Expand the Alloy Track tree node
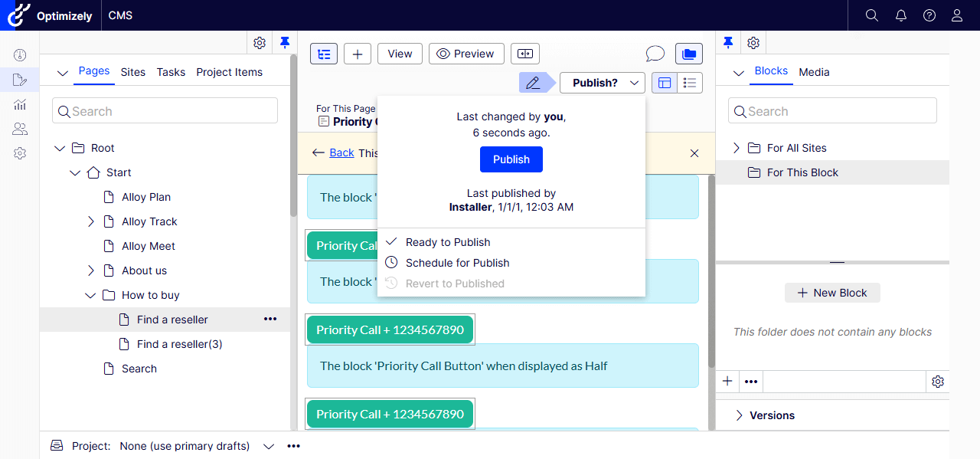This screenshot has width=980, height=459. click(x=91, y=221)
